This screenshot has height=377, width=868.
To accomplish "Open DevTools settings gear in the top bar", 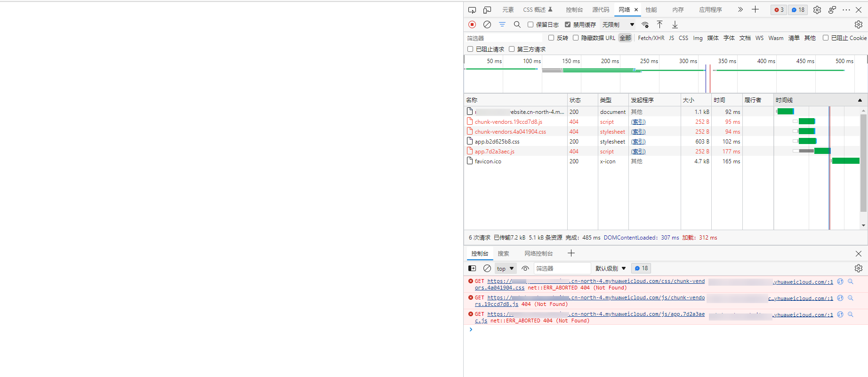I will pyautogui.click(x=817, y=10).
